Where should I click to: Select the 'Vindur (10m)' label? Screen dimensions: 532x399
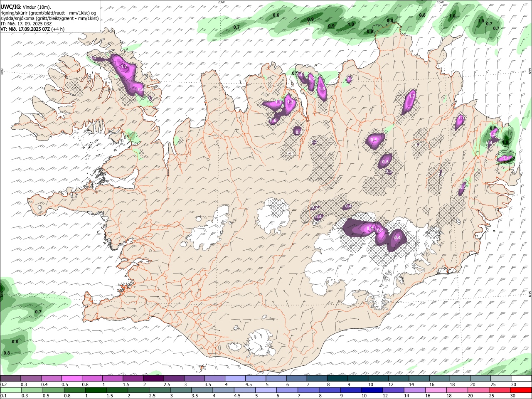click(x=37, y=7)
